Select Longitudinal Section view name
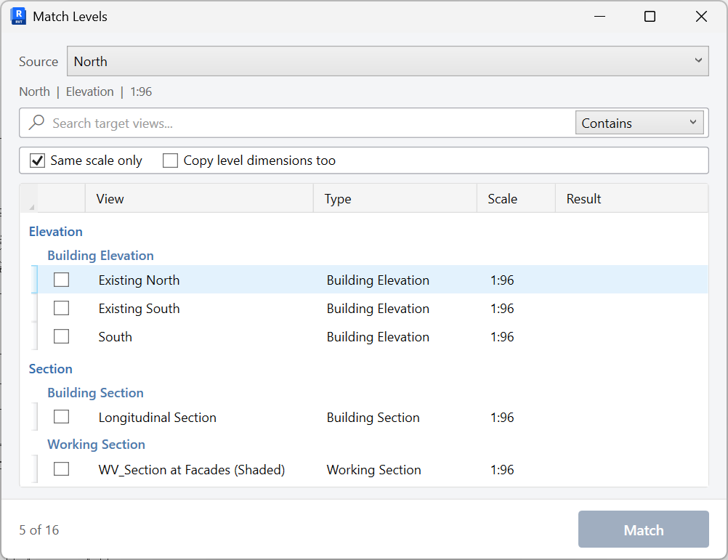This screenshot has height=560, width=728. (158, 418)
